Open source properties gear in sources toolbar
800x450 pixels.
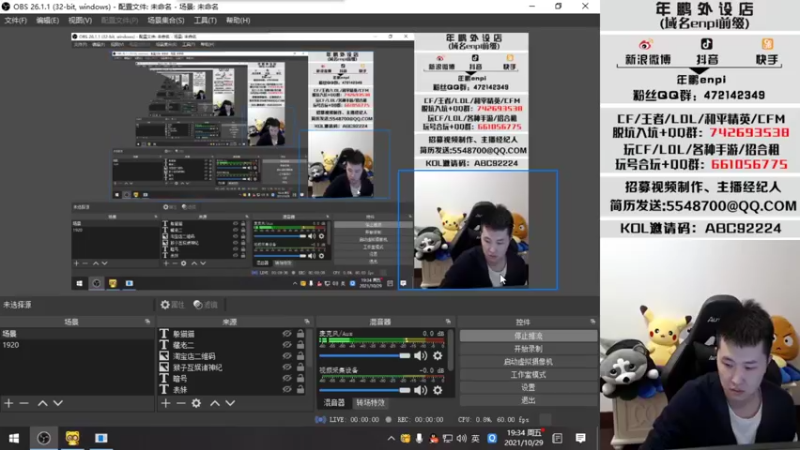[x=196, y=403]
